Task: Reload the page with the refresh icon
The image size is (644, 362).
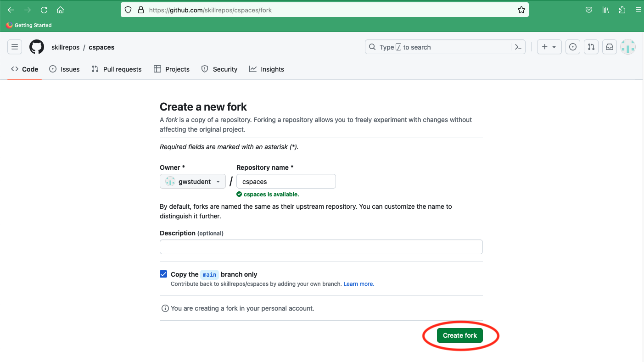Action: pos(44,10)
